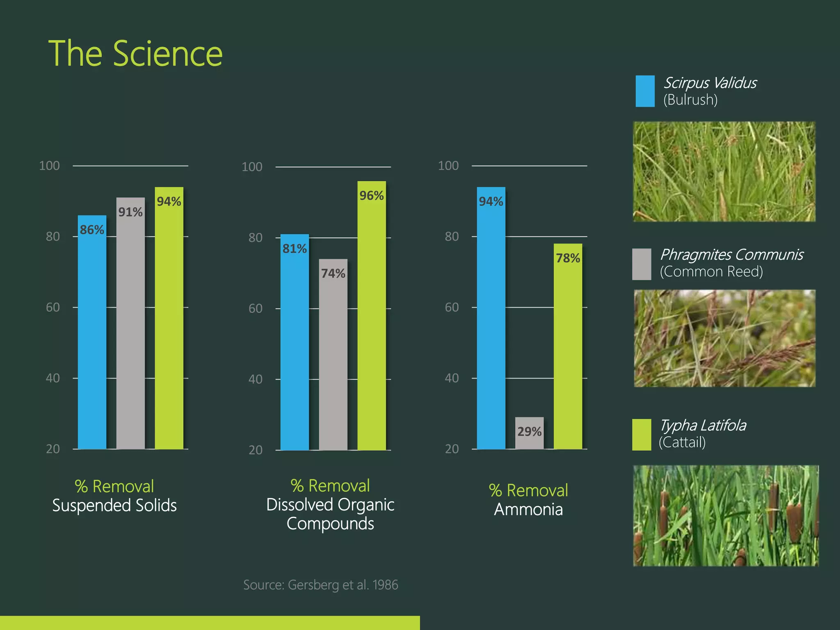Click the gray Phragmites Communis legend swatch
Screen dimensions: 840x630
[x=641, y=264]
